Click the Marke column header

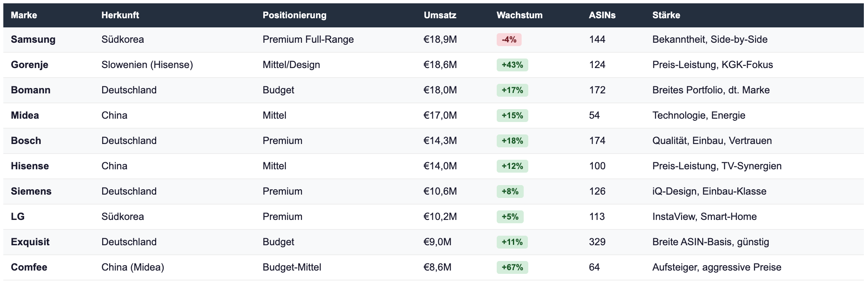(x=24, y=15)
